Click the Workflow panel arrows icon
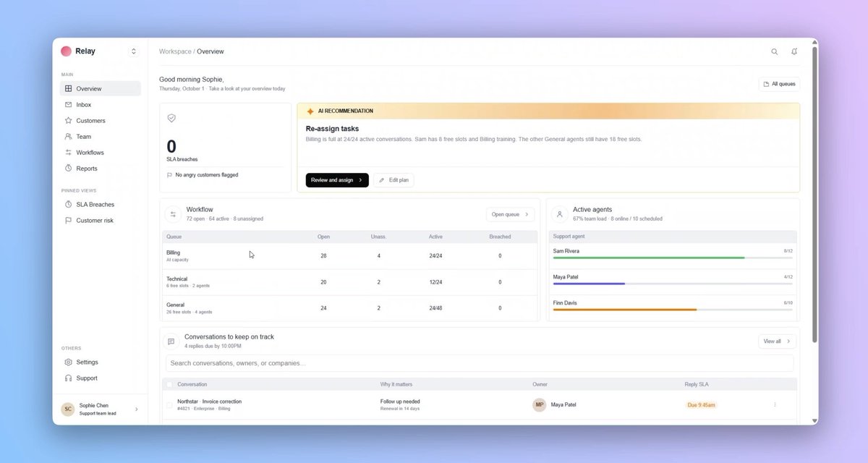This screenshot has width=868, height=463. pyautogui.click(x=173, y=214)
